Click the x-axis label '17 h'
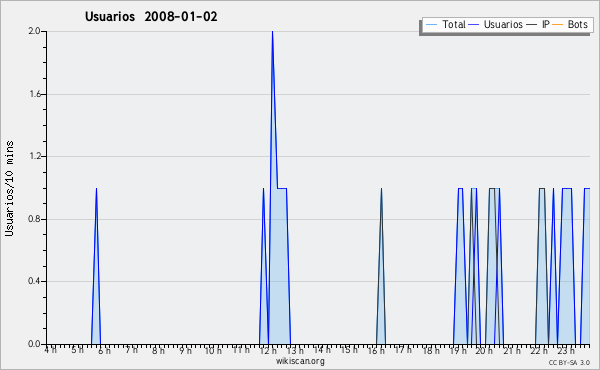Screen dimensions: 600x370 [403, 350]
